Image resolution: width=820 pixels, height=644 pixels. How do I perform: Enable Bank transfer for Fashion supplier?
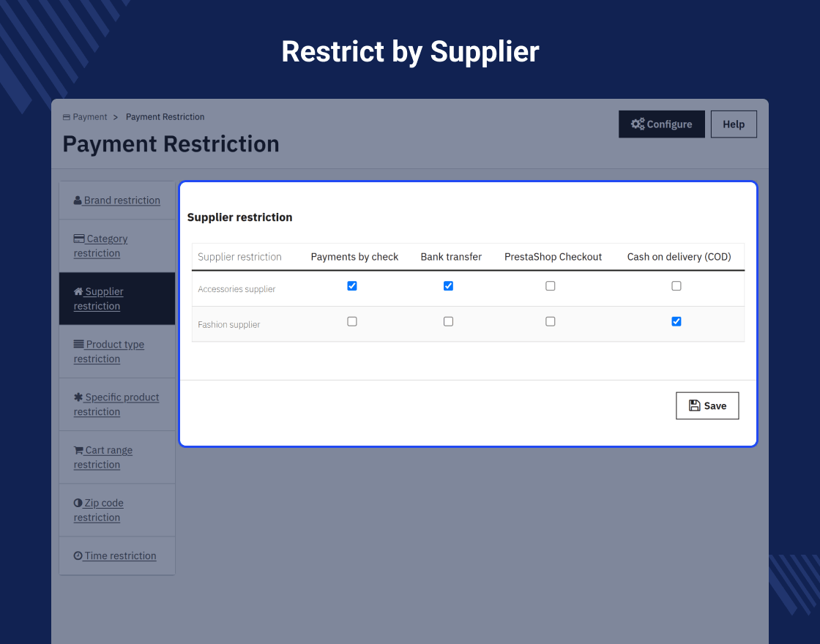coord(448,321)
